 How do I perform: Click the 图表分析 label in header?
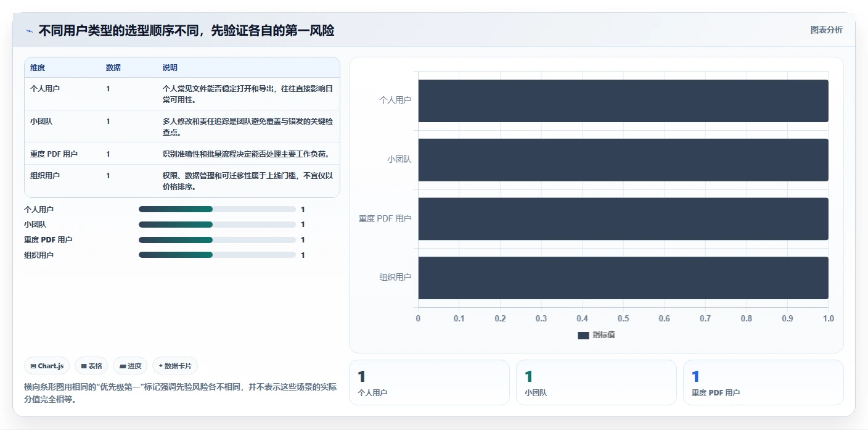(826, 30)
